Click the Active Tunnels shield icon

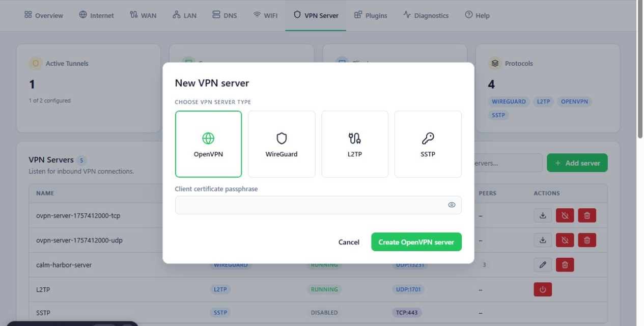(36, 64)
